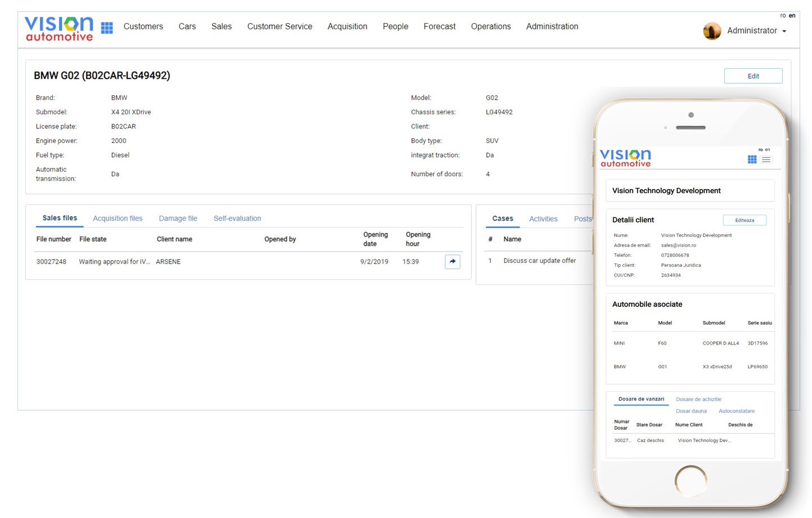Click the opening date 9/2/2019
Viewport: 812px width, 518px height.
point(374,262)
